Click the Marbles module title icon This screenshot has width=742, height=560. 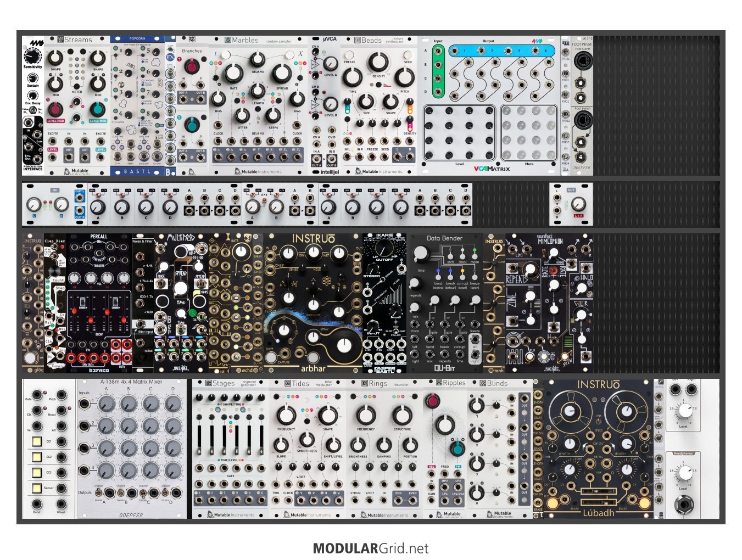coord(227,40)
